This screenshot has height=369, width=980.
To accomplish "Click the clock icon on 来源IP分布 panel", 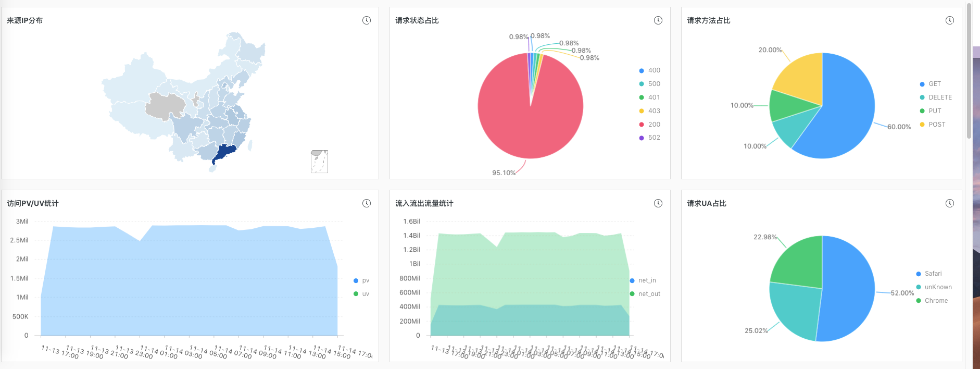I will (367, 20).
